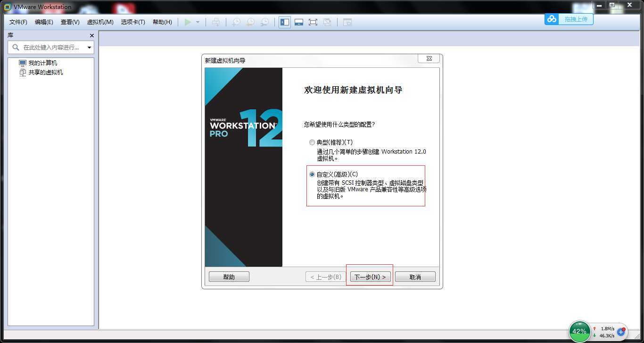Open the 编辑(E) menu
Image resolution: width=644 pixels, height=343 pixels.
44,22
